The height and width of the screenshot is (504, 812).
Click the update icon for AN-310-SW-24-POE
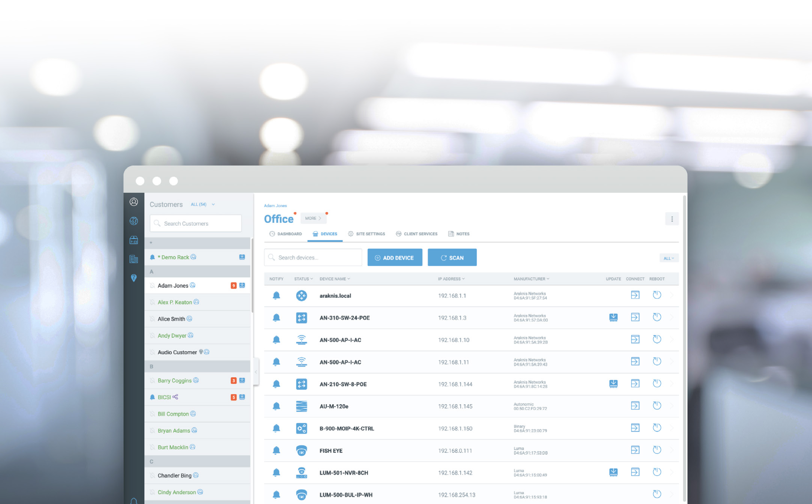point(613,318)
